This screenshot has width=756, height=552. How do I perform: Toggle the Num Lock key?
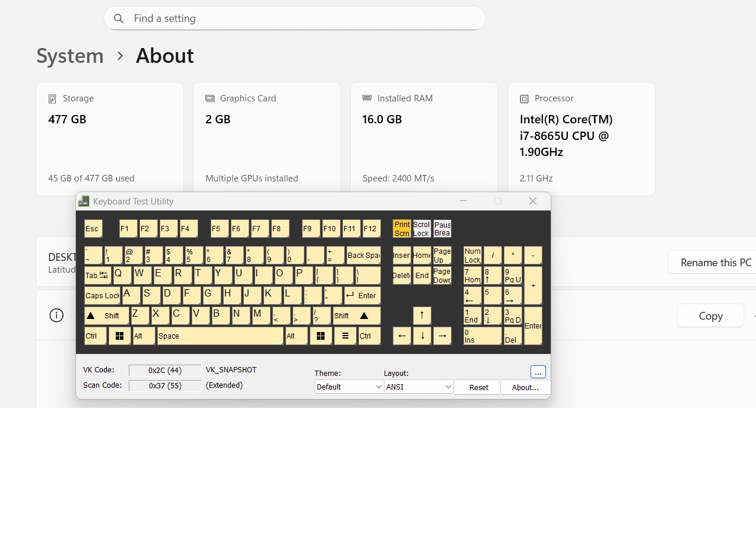(x=472, y=256)
